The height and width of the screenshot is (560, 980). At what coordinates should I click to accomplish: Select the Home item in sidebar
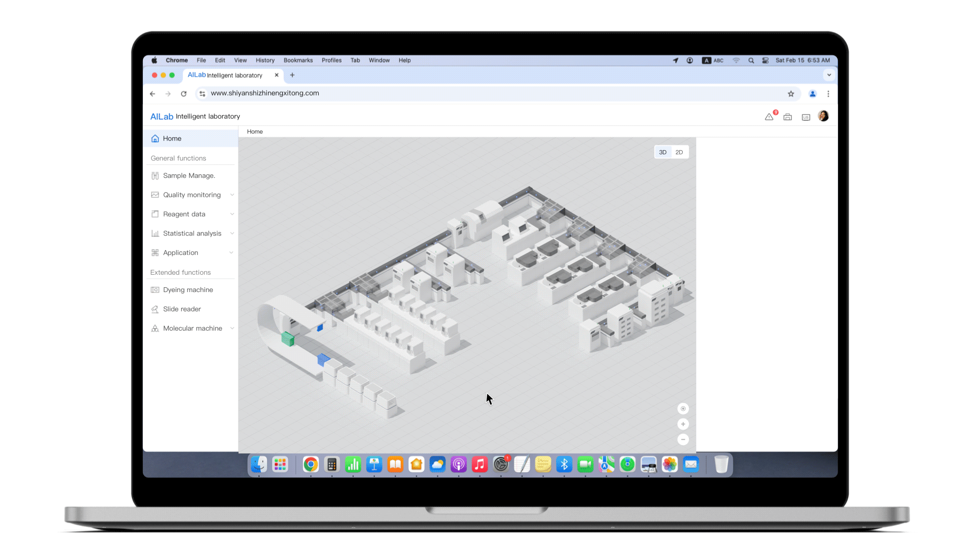coord(172,139)
